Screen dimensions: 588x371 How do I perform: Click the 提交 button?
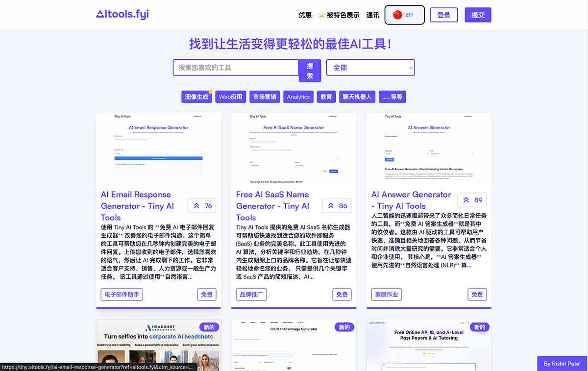coord(478,15)
